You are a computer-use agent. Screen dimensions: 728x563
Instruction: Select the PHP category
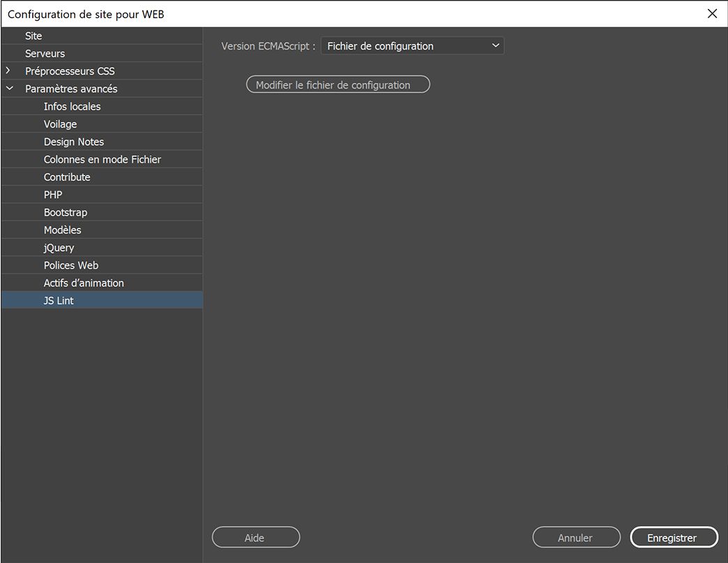52,194
